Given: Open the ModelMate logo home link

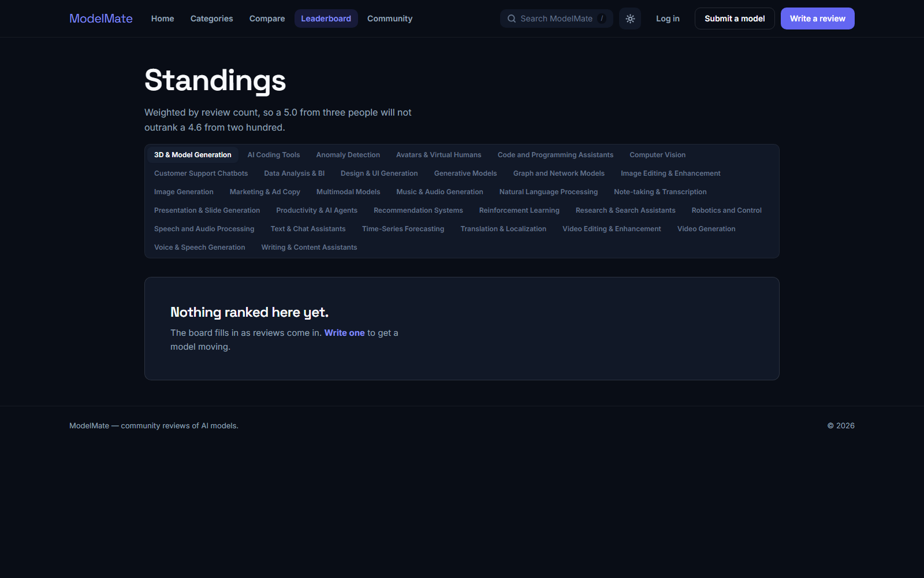Looking at the screenshot, I should coord(101,18).
